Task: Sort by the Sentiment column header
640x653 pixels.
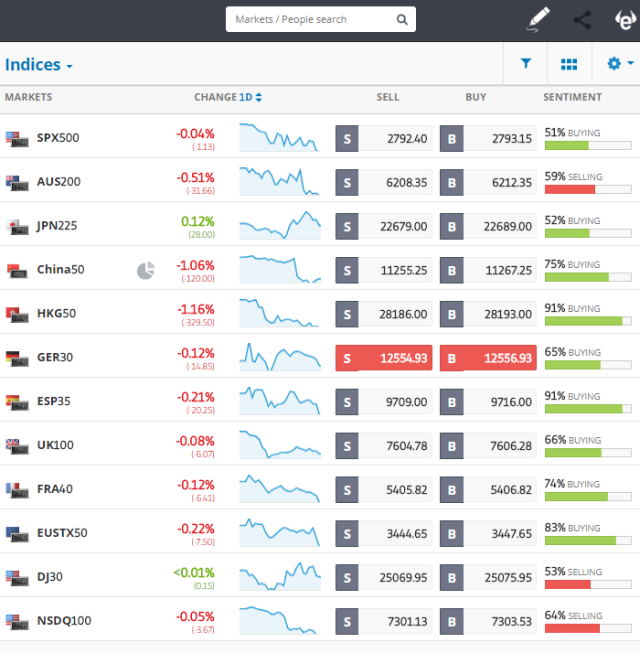Action: 572,97
